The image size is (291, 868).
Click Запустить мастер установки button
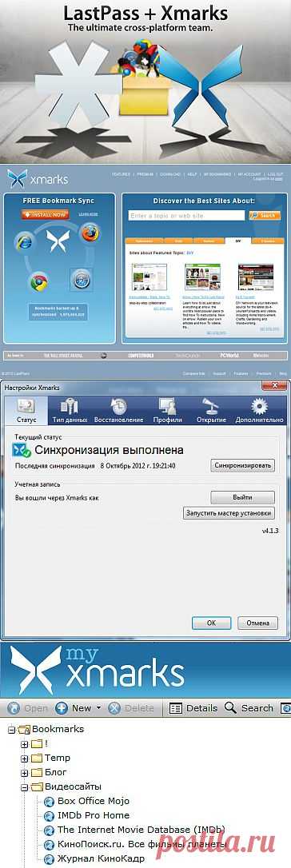tap(229, 512)
